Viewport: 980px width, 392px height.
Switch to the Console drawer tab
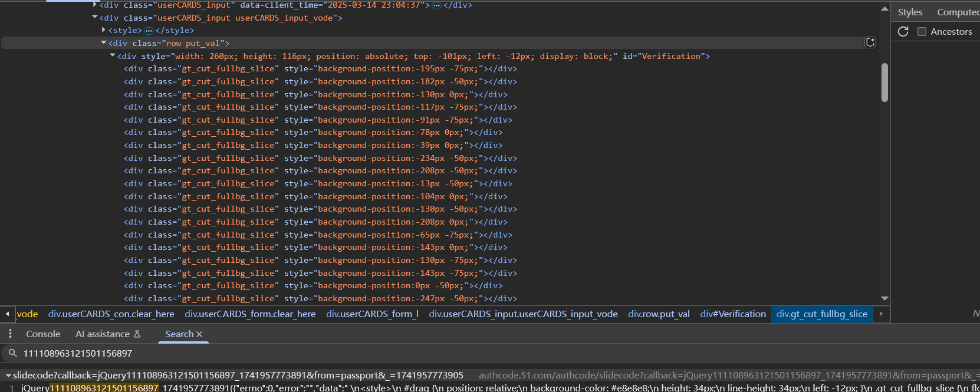[43, 334]
